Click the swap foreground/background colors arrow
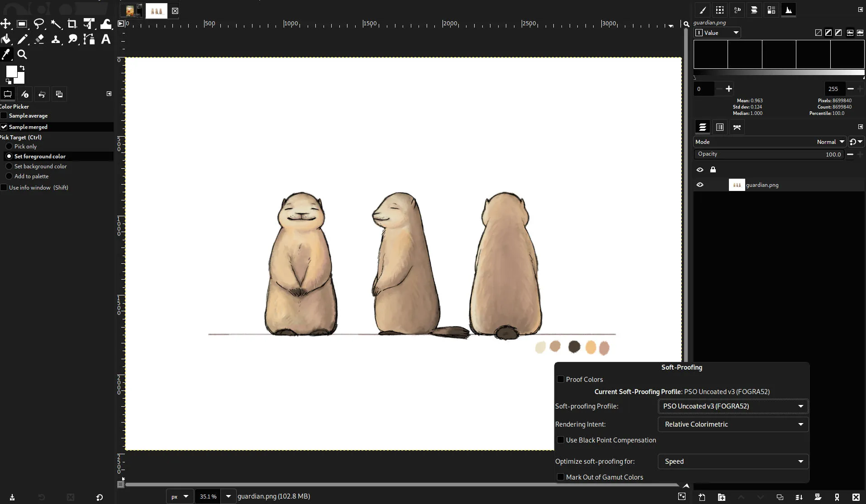The height and width of the screenshot is (504, 866). click(x=22, y=67)
